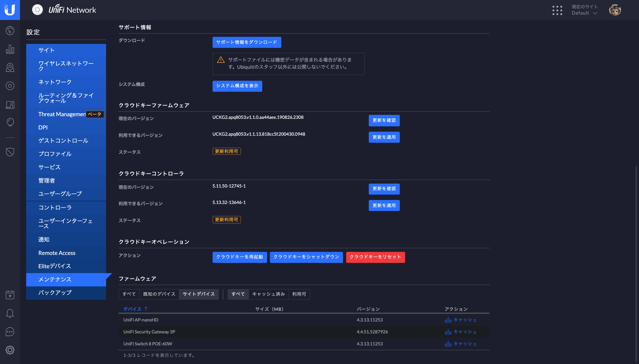
Task: Open DPI settings section
Action: [66, 127]
